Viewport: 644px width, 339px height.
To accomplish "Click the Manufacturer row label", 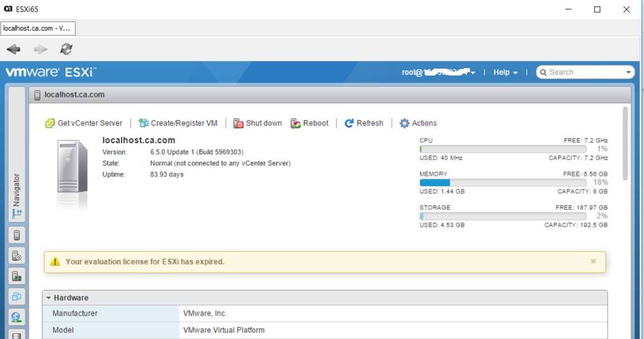I will click(x=75, y=314).
